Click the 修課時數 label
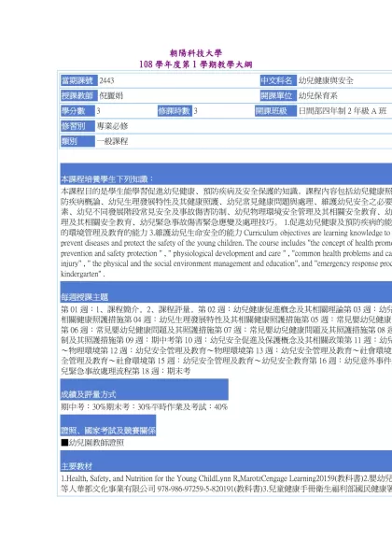Screen dimensions: 392x554 175,111
